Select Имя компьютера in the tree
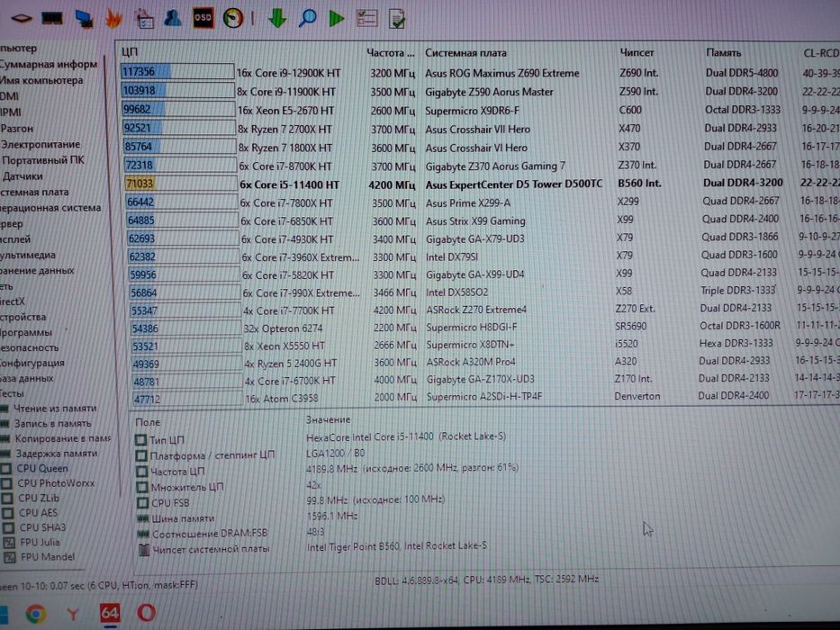Screen dimensions: 840x630 point(41,81)
